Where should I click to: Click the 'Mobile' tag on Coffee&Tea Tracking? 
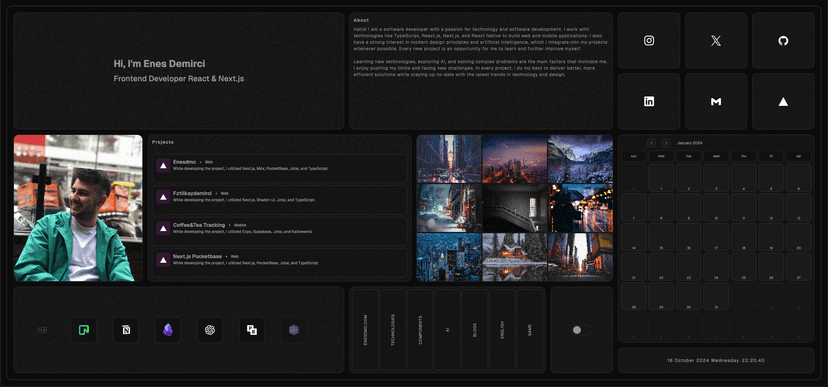tap(240, 225)
